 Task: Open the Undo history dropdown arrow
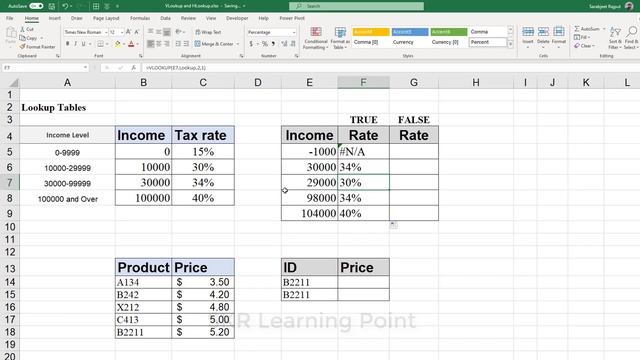point(71,6)
